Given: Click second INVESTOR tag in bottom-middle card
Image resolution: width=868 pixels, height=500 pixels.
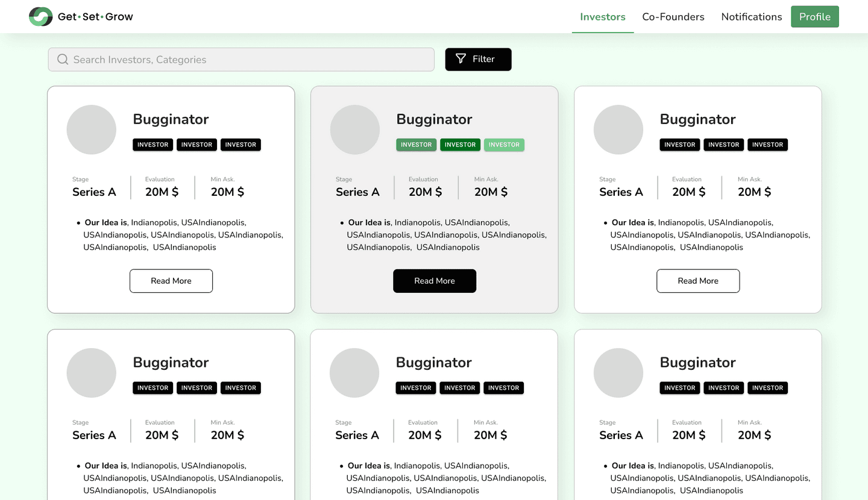Looking at the screenshot, I should pos(460,388).
